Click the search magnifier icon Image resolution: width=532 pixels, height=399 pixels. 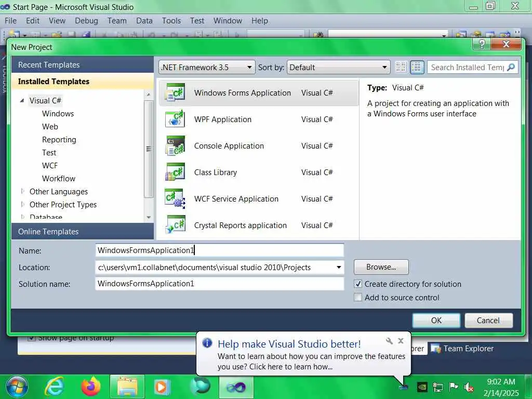511,67
